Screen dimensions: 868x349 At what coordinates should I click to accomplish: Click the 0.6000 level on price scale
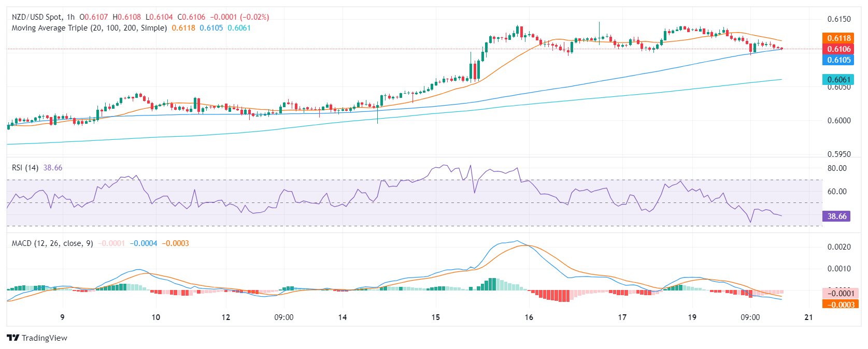(x=838, y=121)
